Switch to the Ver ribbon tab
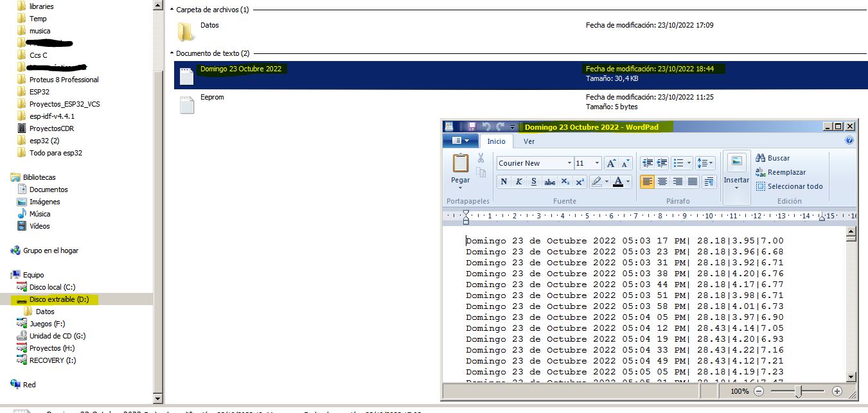The width and height of the screenshot is (868, 413). (x=529, y=141)
